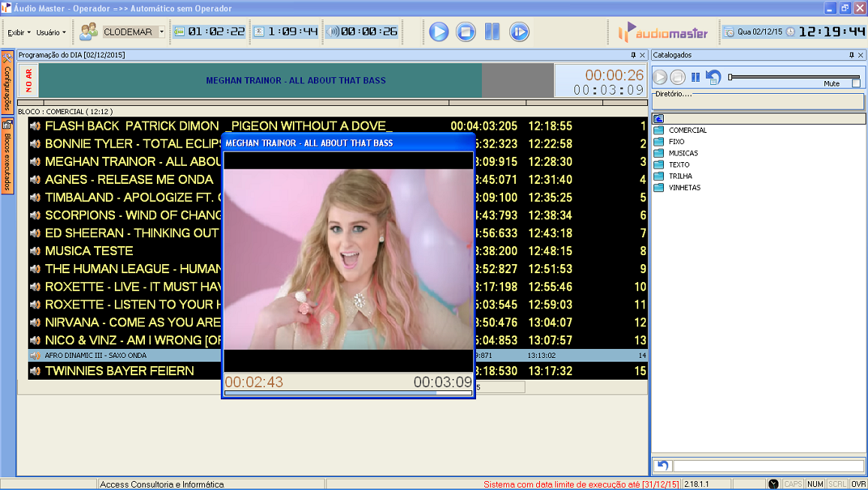
Task: Click the users icon beside CLODEMAR
Action: (89, 32)
